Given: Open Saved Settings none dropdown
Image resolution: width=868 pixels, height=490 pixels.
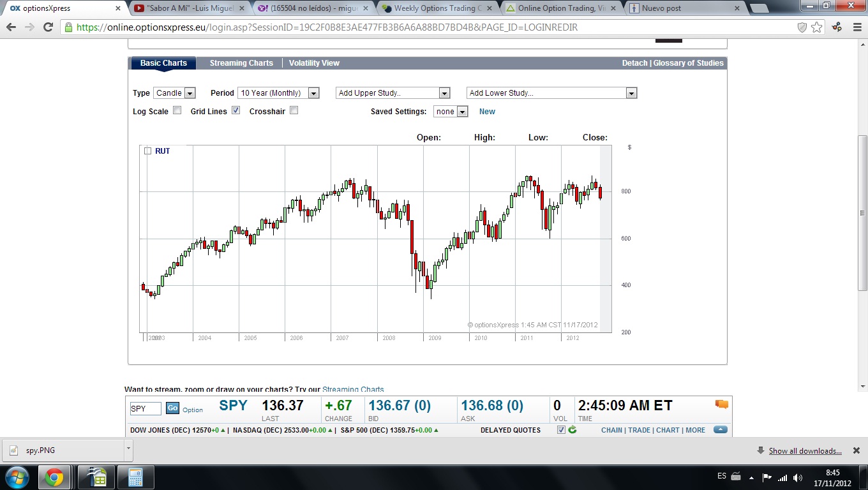Looking at the screenshot, I should click(x=451, y=112).
